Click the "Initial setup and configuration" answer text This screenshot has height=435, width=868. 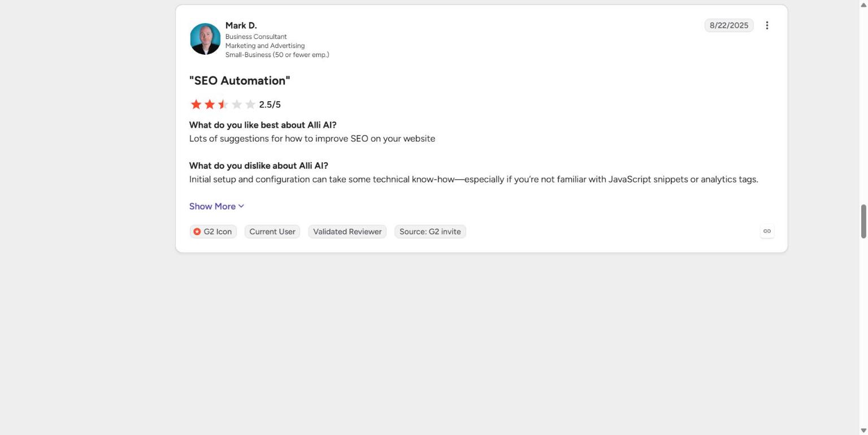click(x=474, y=179)
